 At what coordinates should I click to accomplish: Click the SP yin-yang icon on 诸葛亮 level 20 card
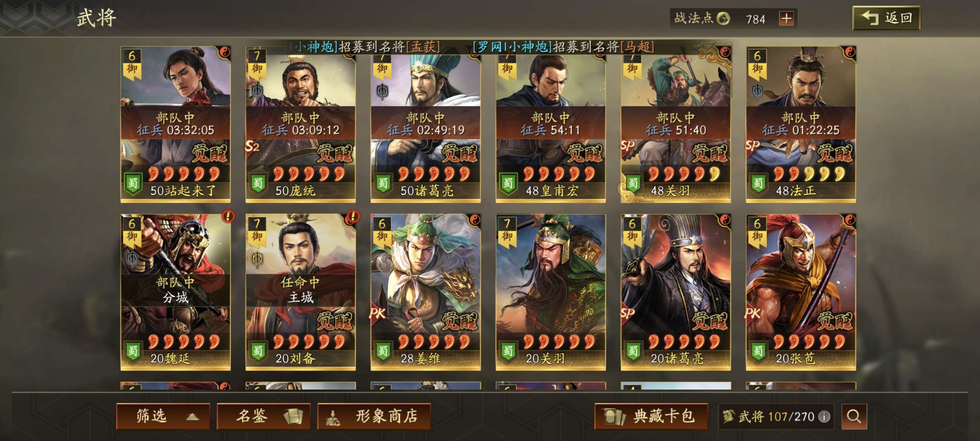coord(724,220)
